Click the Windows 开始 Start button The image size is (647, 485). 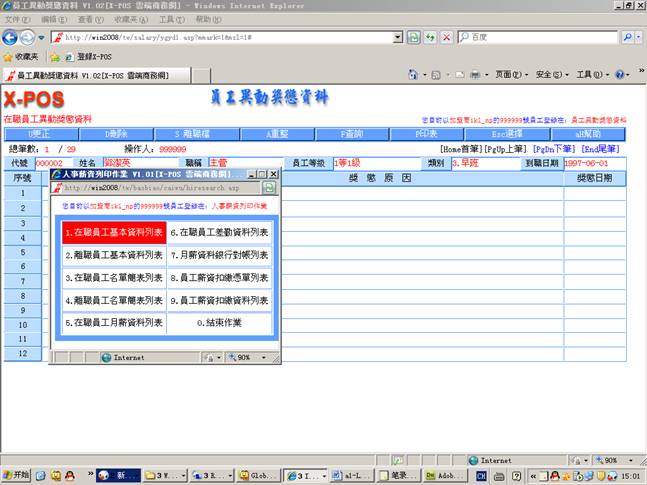click(x=17, y=476)
